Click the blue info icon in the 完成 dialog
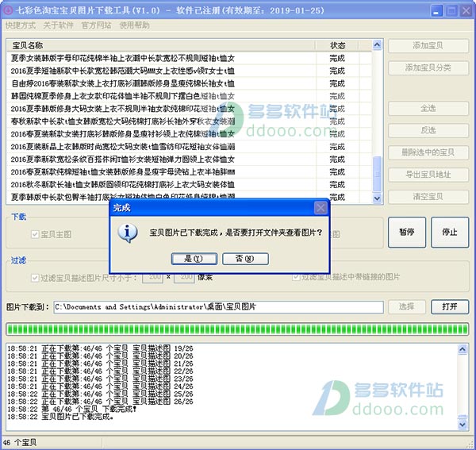This screenshot has height=450, width=476. [x=127, y=233]
